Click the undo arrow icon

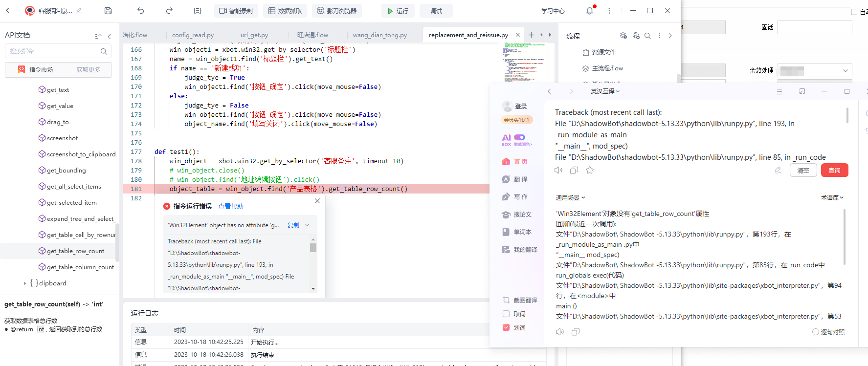[x=141, y=11]
